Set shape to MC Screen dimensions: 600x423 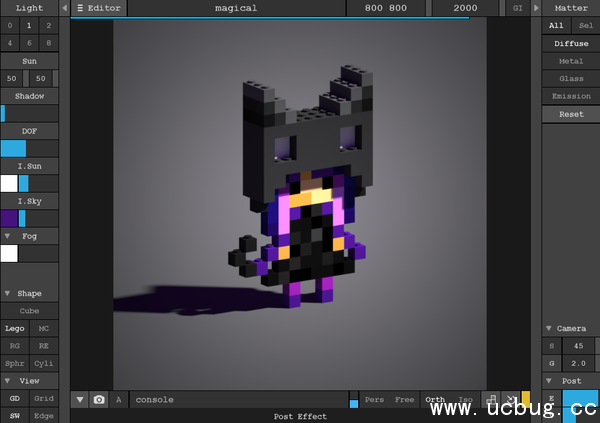pos(44,328)
